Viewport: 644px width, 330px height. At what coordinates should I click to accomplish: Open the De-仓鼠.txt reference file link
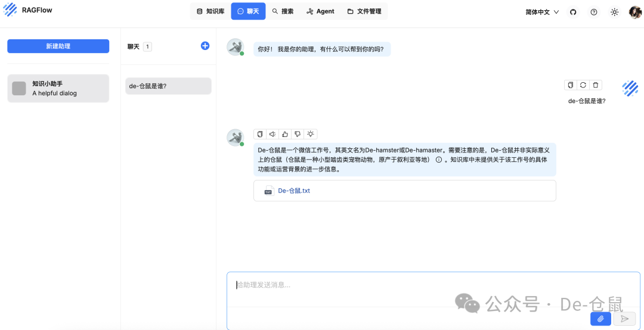click(x=294, y=191)
